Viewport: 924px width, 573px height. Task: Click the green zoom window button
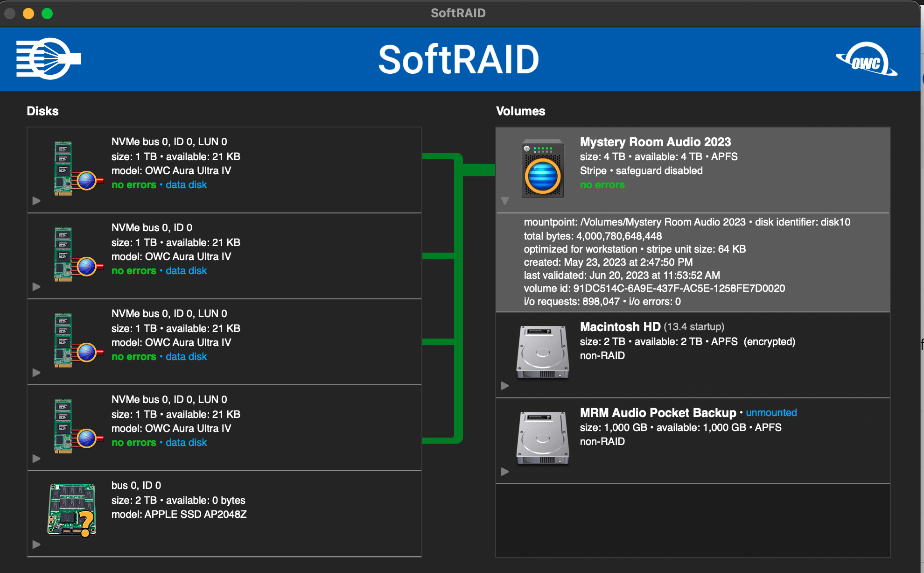click(x=47, y=14)
